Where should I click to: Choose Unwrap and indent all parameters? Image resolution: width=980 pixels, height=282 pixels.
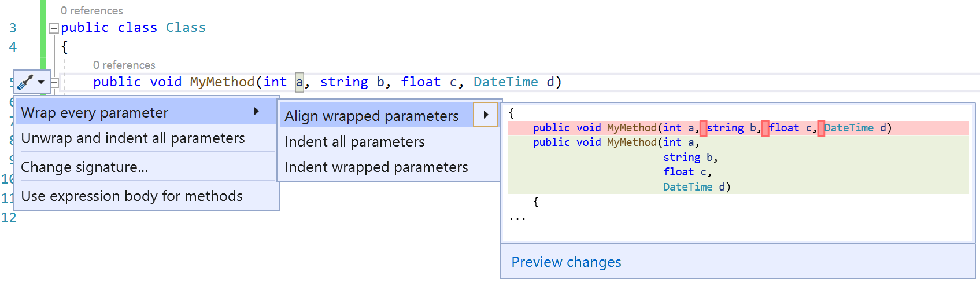tap(133, 138)
